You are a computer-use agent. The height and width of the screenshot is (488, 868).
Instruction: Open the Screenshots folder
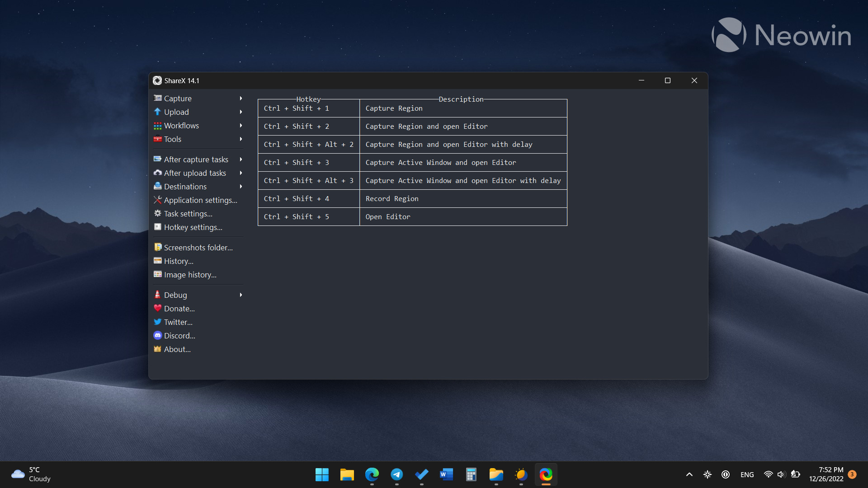point(198,248)
